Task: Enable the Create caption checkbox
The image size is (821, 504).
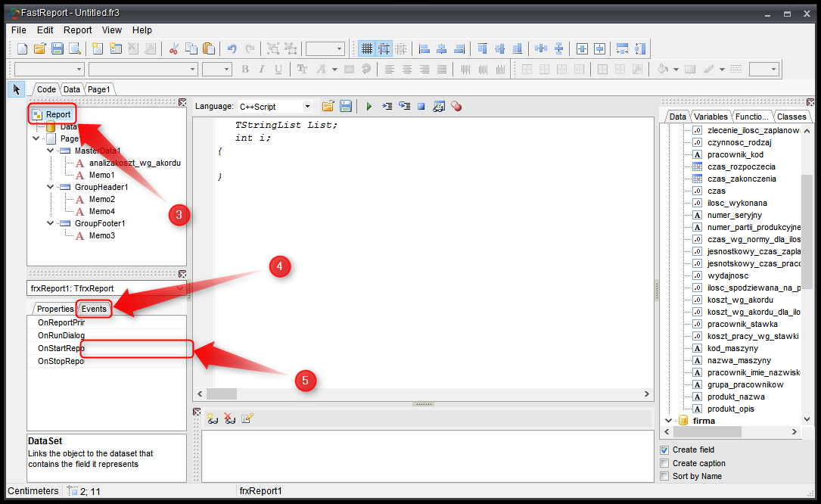Action: tap(665, 463)
